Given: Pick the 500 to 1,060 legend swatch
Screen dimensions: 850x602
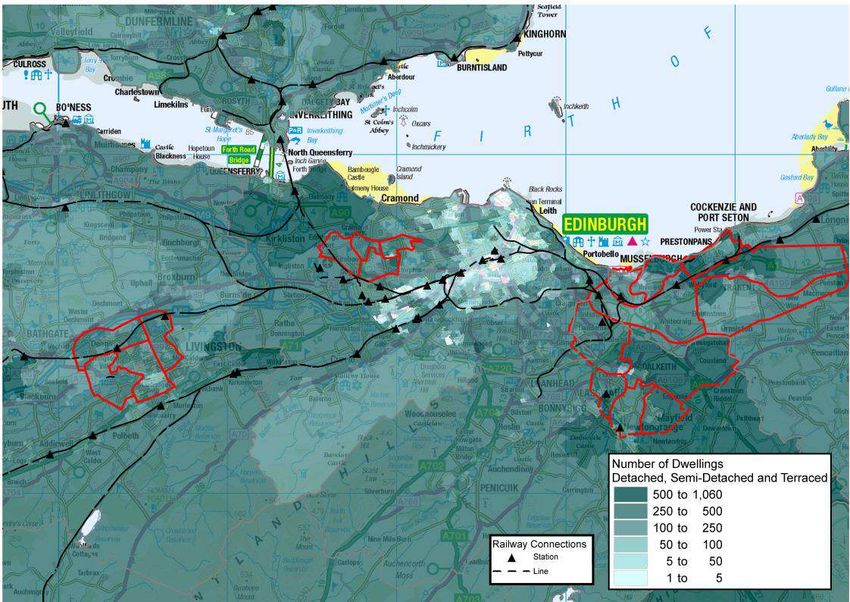Looking at the screenshot, I should (x=630, y=494).
